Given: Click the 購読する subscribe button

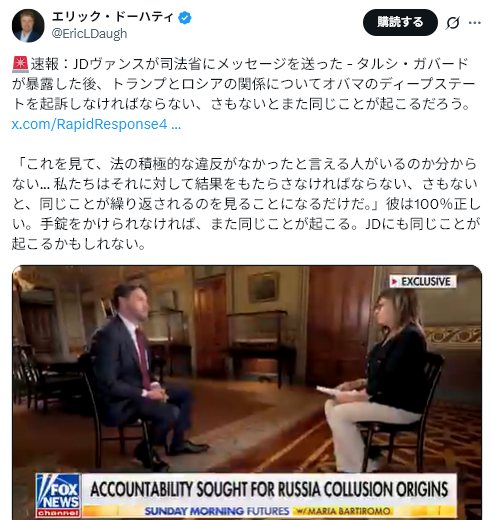Looking at the screenshot, I should coord(400,22).
